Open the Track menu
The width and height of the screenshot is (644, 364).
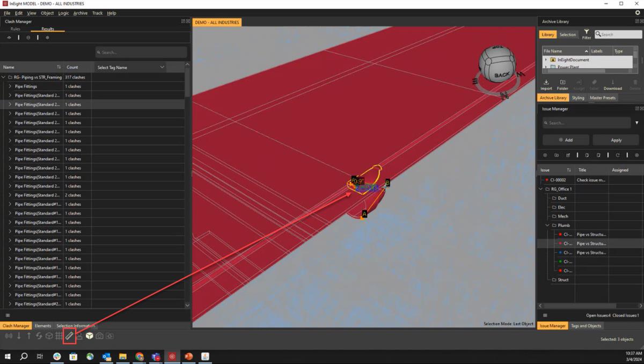97,13
